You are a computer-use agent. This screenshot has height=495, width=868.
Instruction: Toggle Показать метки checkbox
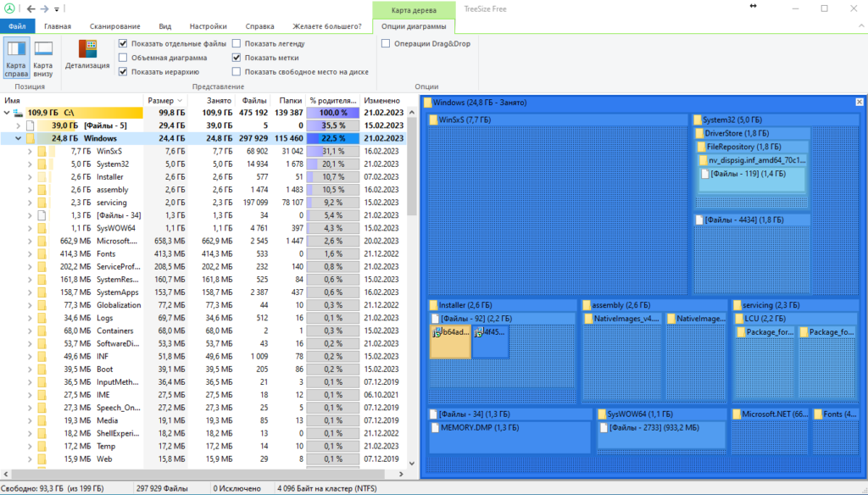pos(236,58)
